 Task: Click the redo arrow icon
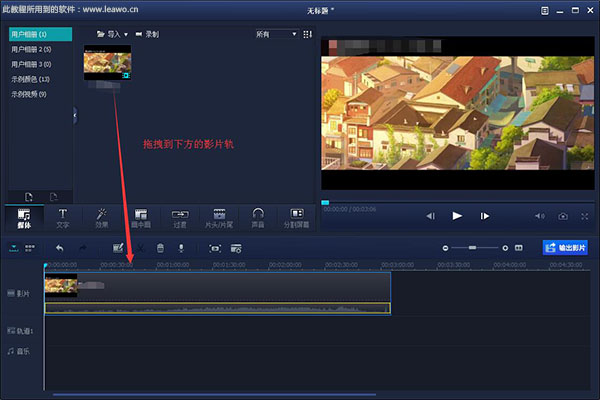click(83, 248)
